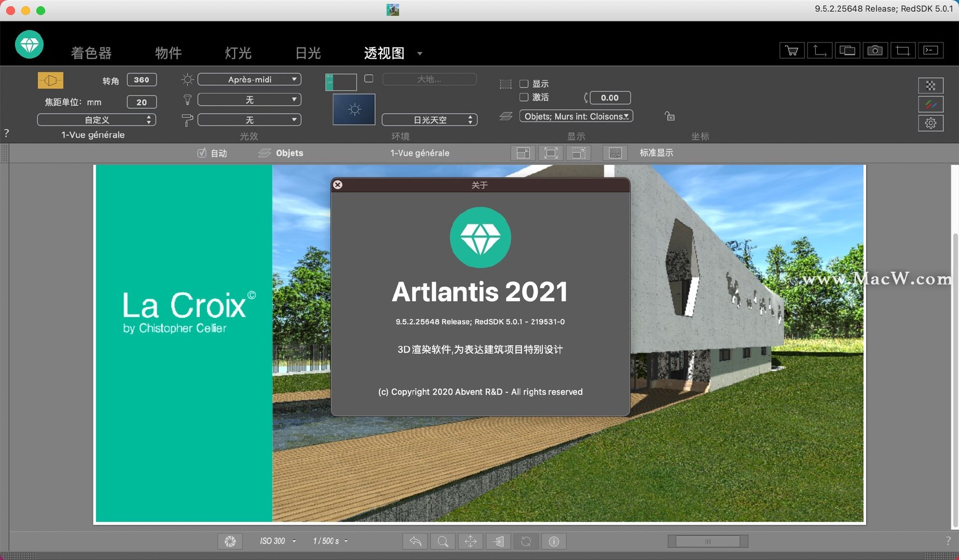Viewport: 959px width, 560px height.
Task: Select the aperture icon in the bottom bar
Action: coord(230,541)
